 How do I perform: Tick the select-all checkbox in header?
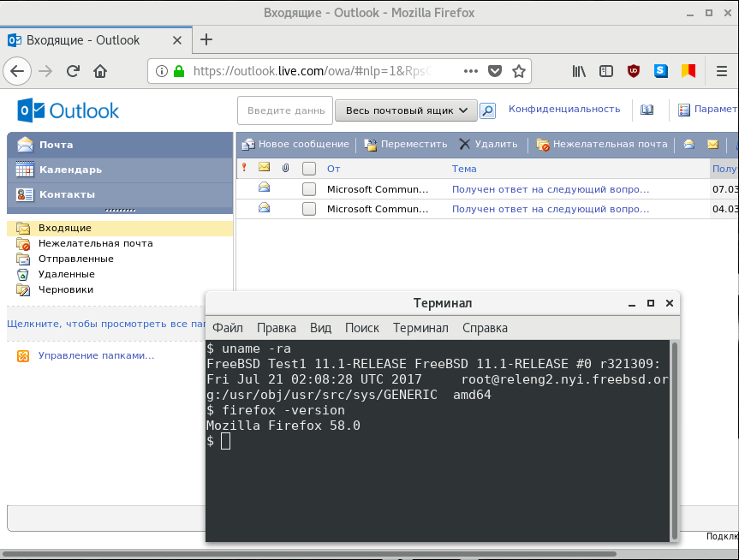click(x=309, y=169)
